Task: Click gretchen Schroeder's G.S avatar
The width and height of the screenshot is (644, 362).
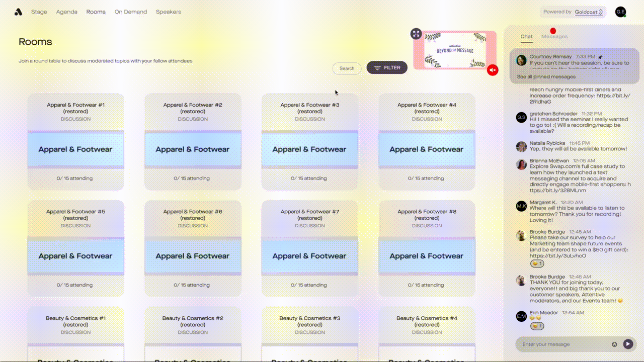Action: click(x=521, y=117)
